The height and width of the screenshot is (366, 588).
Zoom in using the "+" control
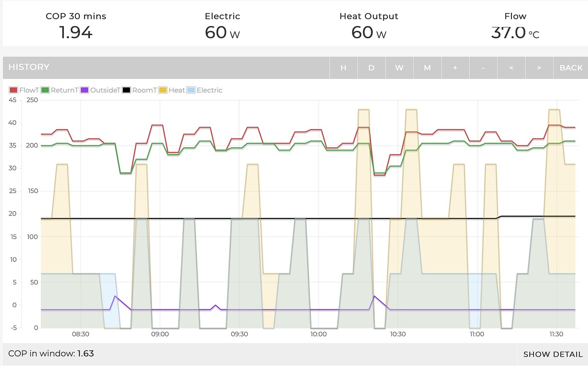click(455, 67)
